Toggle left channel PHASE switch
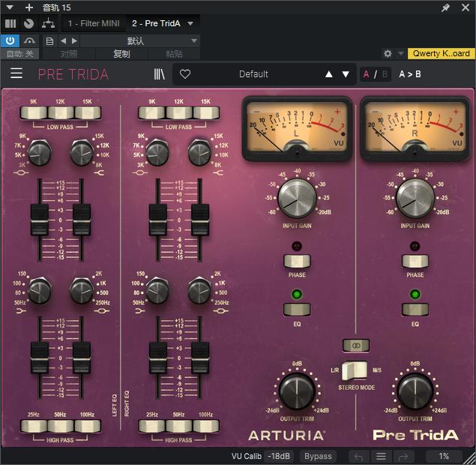Screen dimensions: 476x465 297,261
